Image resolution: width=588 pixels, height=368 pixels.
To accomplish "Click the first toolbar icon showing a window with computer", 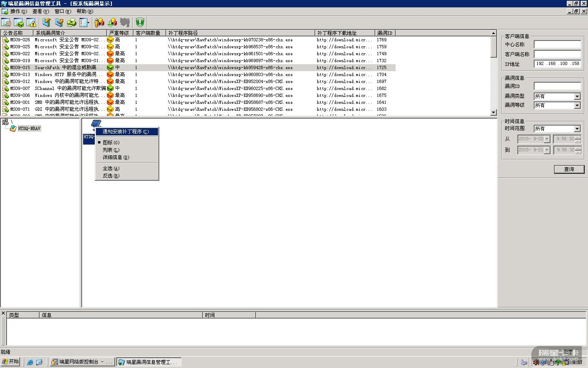I will click(6, 22).
